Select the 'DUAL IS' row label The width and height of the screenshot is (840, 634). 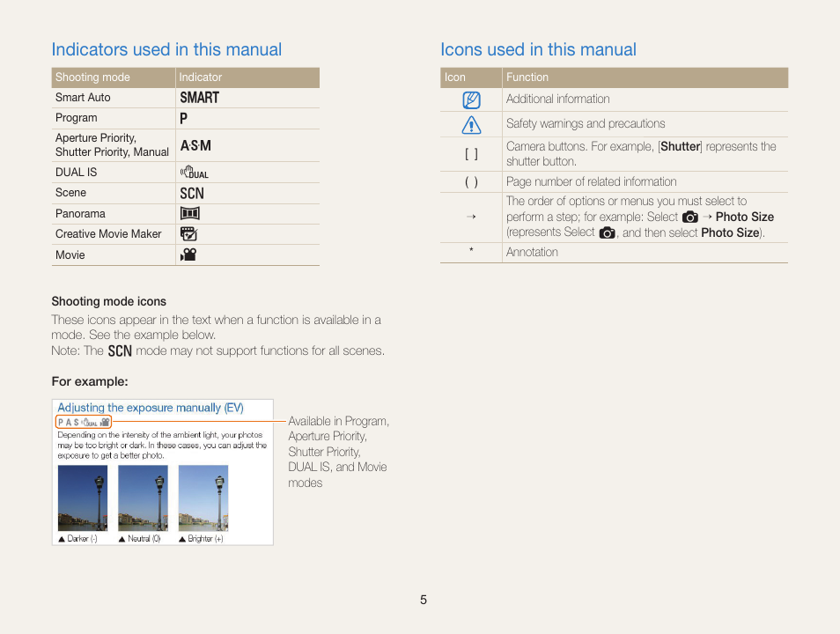pos(76,172)
